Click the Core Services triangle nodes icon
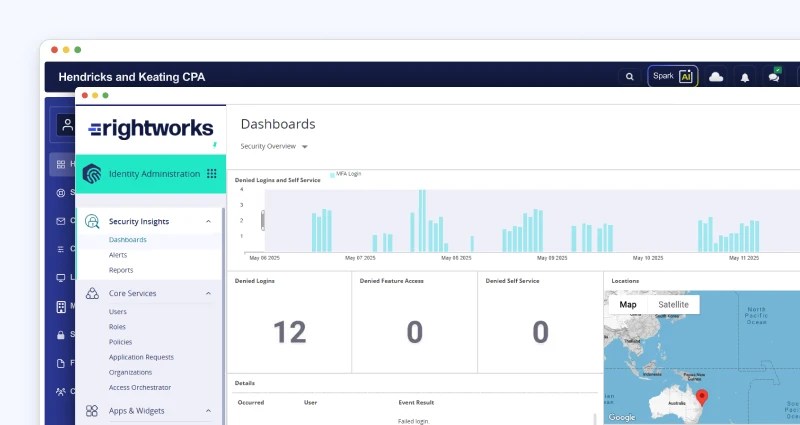 click(92, 293)
